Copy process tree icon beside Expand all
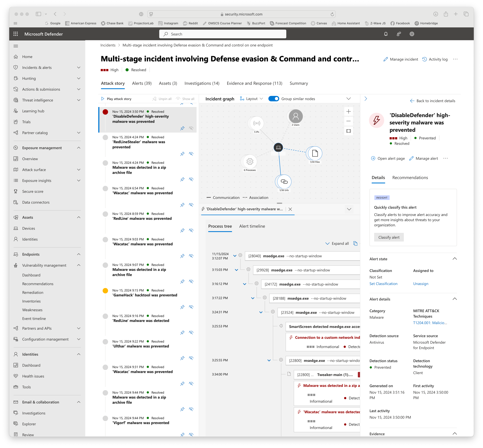The image size is (483, 448). coord(355,243)
